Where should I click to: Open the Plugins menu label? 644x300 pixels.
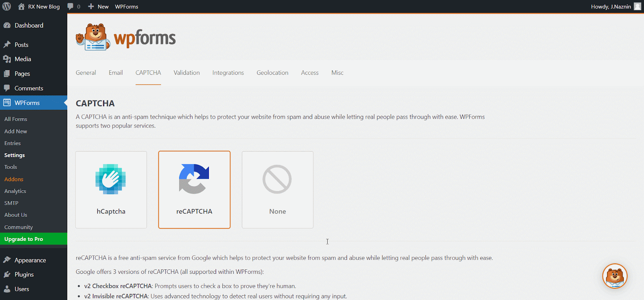point(24,274)
